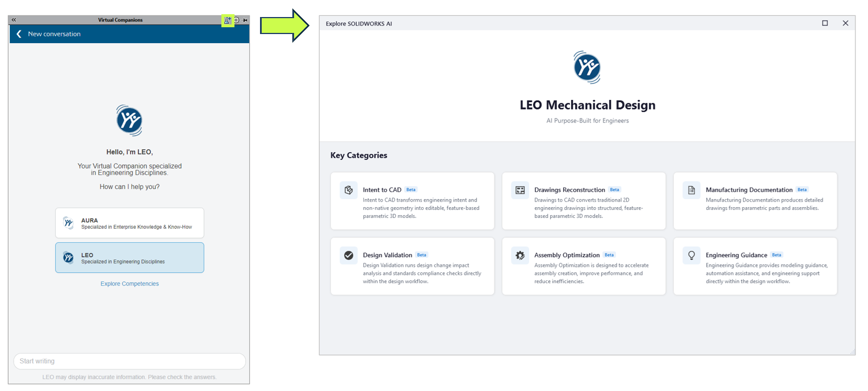The height and width of the screenshot is (391, 868).
Task: Open the Explore SOLIDWORKS AI flask icon
Action: [x=228, y=20]
